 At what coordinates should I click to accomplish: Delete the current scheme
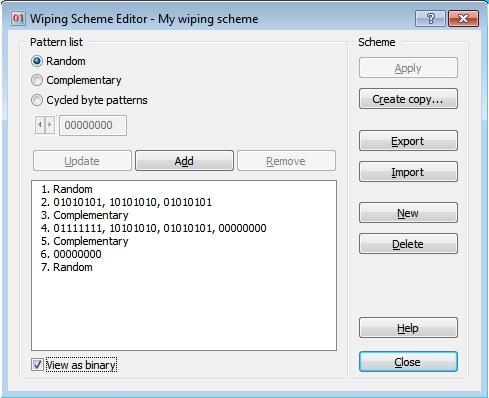[x=408, y=244]
